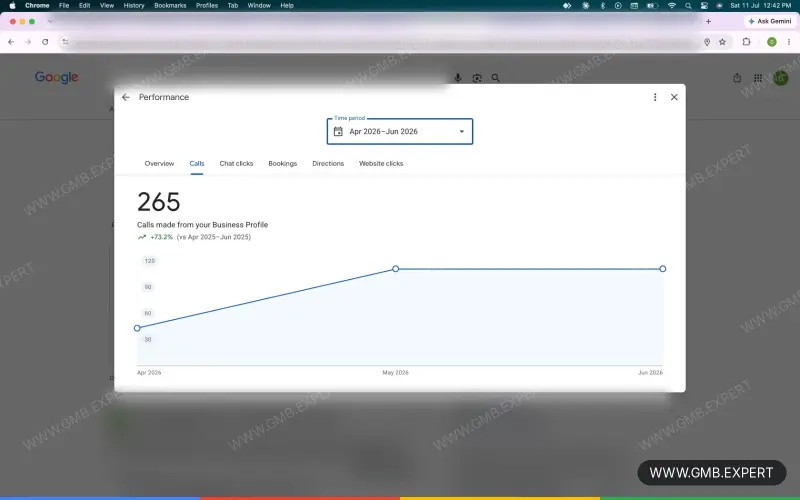Click the browser back button
Image resolution: width=800 pixels, height=500 pixels.
11,42
